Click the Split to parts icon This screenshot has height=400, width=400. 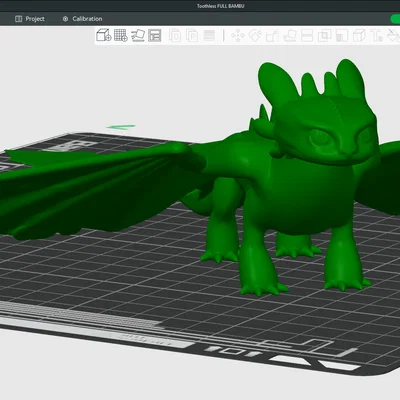(192, 36)
